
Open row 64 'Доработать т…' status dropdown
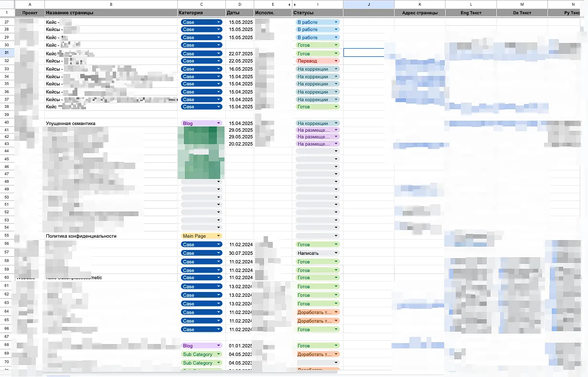pos(336,313)
